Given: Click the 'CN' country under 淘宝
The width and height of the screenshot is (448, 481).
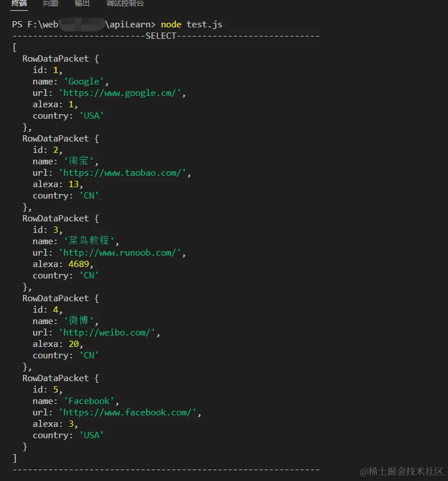Looking at the screenshot, I should tap(89, 195).
